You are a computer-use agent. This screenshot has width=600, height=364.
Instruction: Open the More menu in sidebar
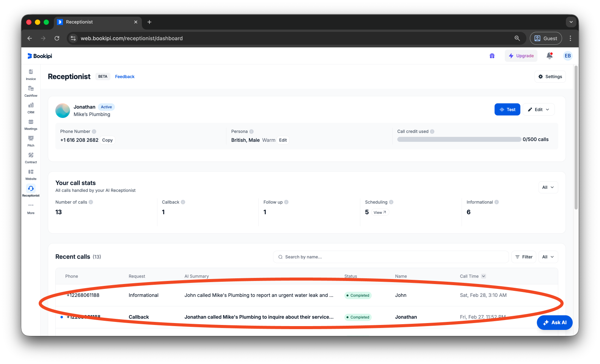point(31,209)
